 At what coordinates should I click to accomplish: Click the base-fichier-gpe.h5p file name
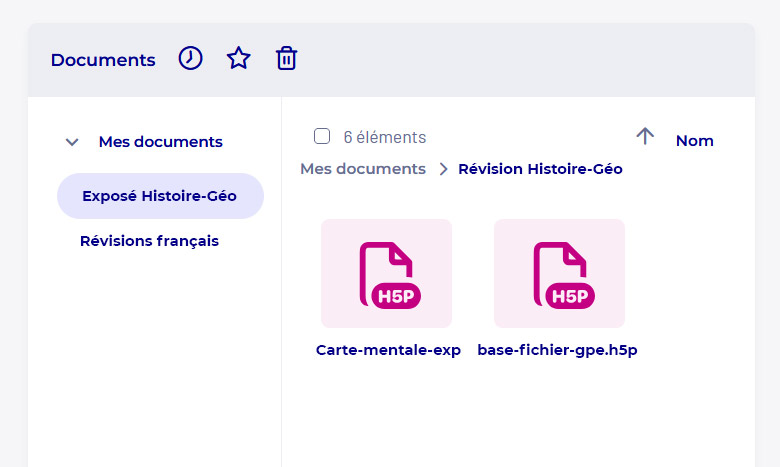(x=557, y=350)
